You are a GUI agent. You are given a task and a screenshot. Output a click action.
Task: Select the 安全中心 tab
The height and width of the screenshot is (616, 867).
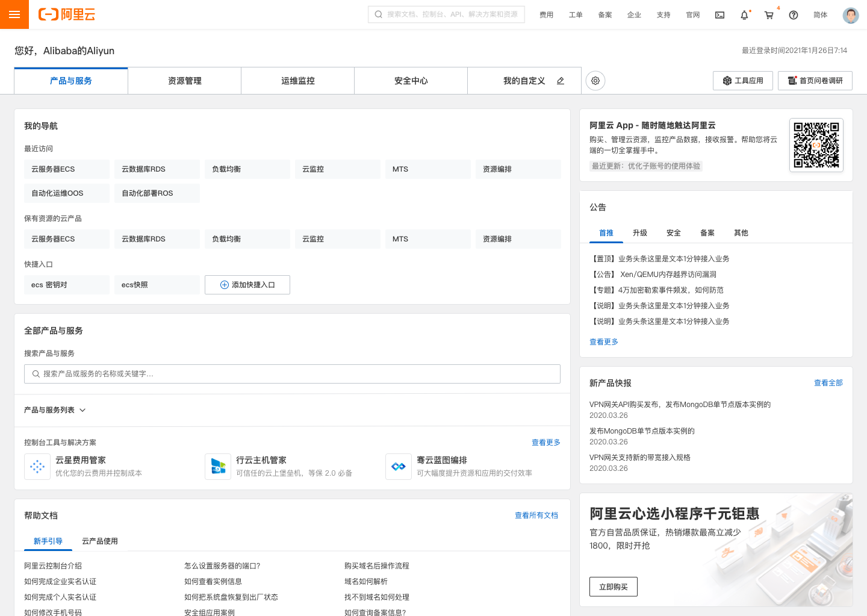pyautogui.click(x=411, y=81)
